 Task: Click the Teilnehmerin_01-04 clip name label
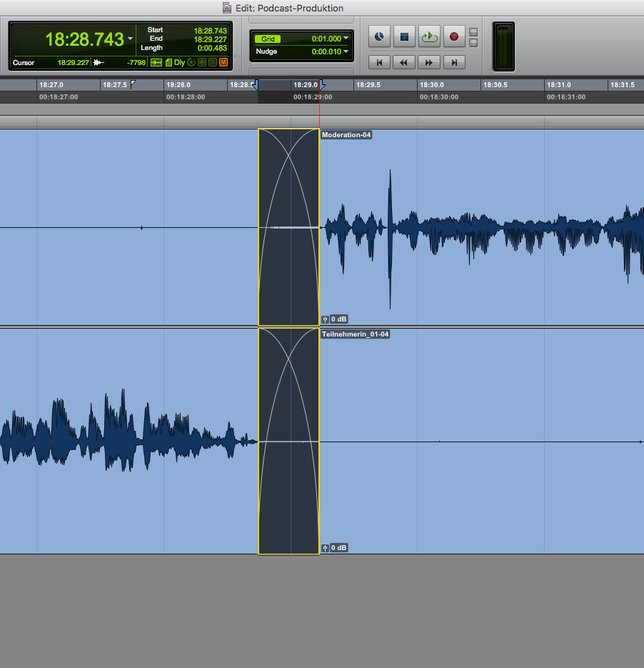pyautogui.click(x=355, y=334)
